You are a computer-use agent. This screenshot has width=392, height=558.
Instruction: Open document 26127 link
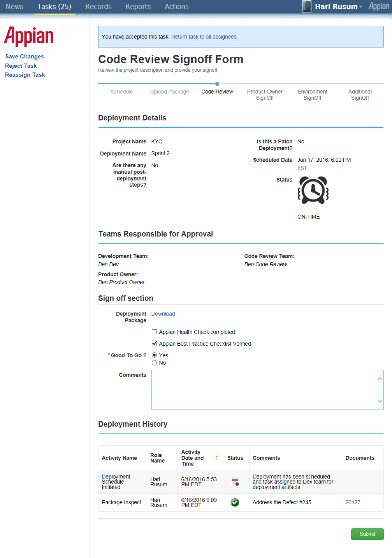coord(353,503)
